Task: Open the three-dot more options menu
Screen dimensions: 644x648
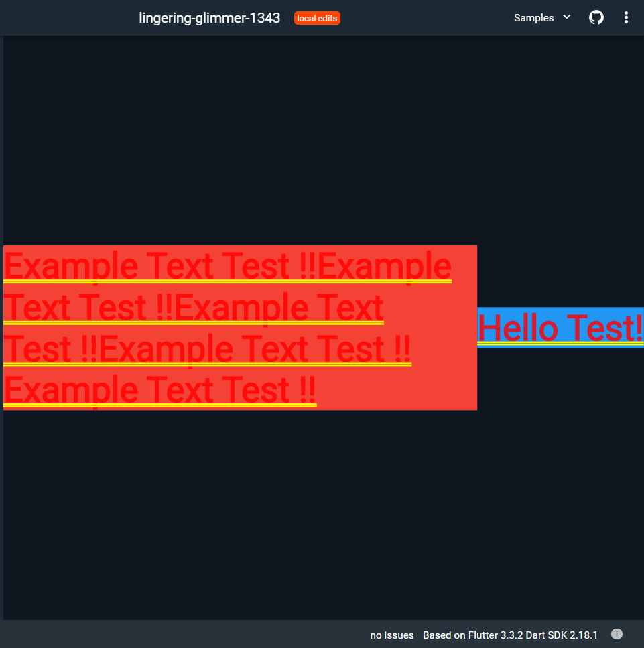Action: tap(626, 18)
